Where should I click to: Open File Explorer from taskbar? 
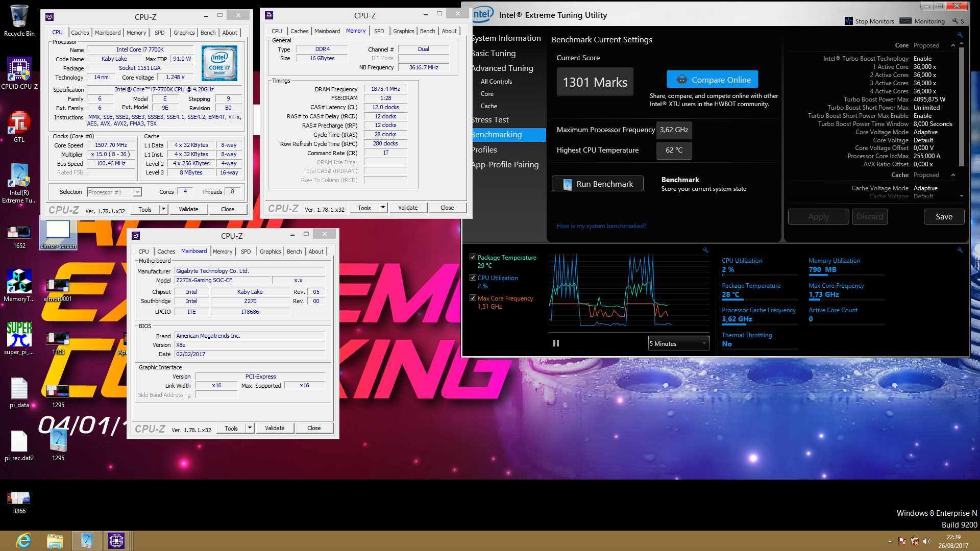55,541
